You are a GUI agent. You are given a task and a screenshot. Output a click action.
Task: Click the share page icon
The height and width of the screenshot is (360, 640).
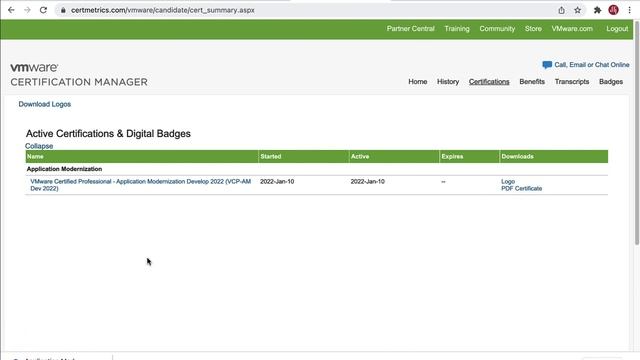coord(562,10)
